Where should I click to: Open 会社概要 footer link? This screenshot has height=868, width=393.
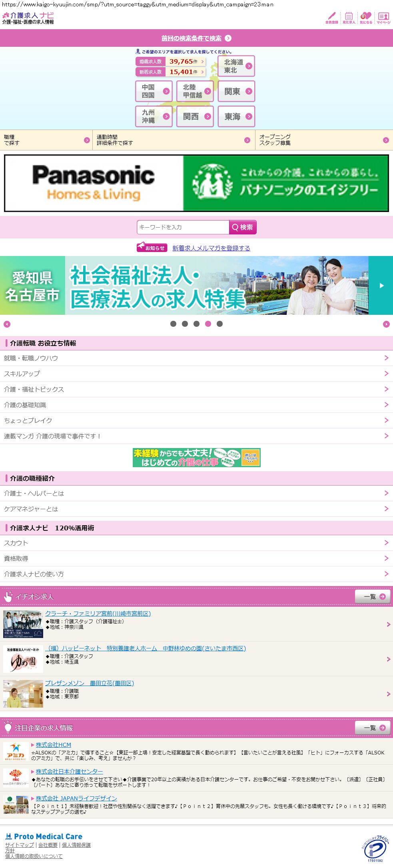48,845
